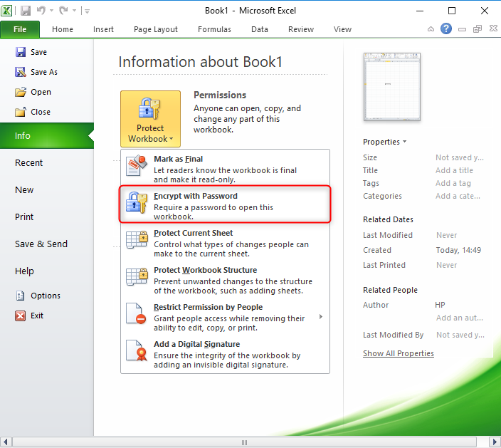Switch to the Page Layout tab
Viewport: 501px width, 448px height.
156,29
